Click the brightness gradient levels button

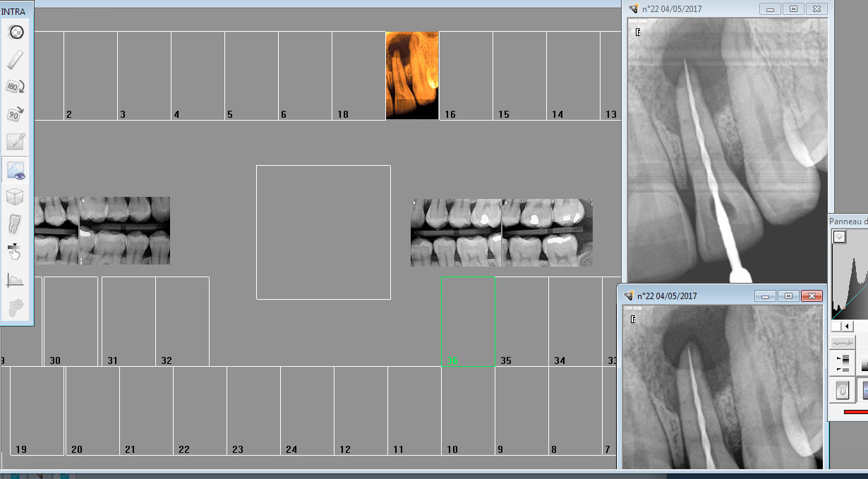tap(841, 363)
